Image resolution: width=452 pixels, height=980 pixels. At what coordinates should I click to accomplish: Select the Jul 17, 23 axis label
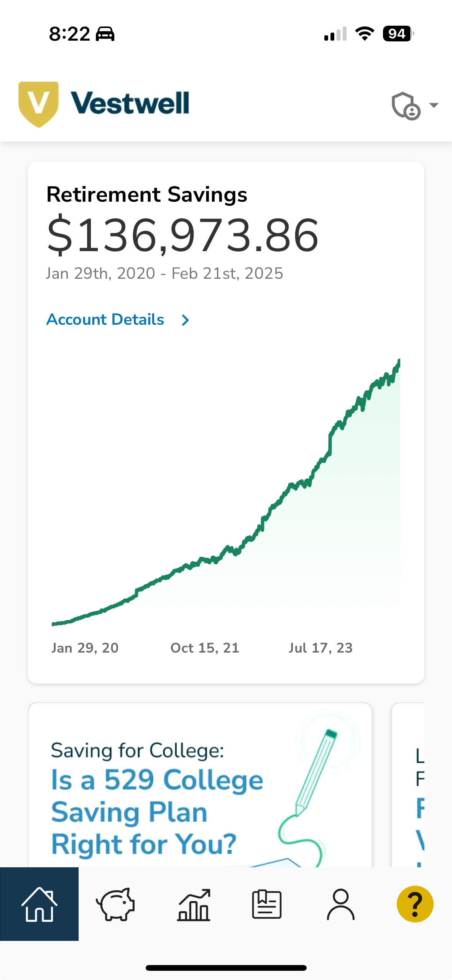pos(321,648)
